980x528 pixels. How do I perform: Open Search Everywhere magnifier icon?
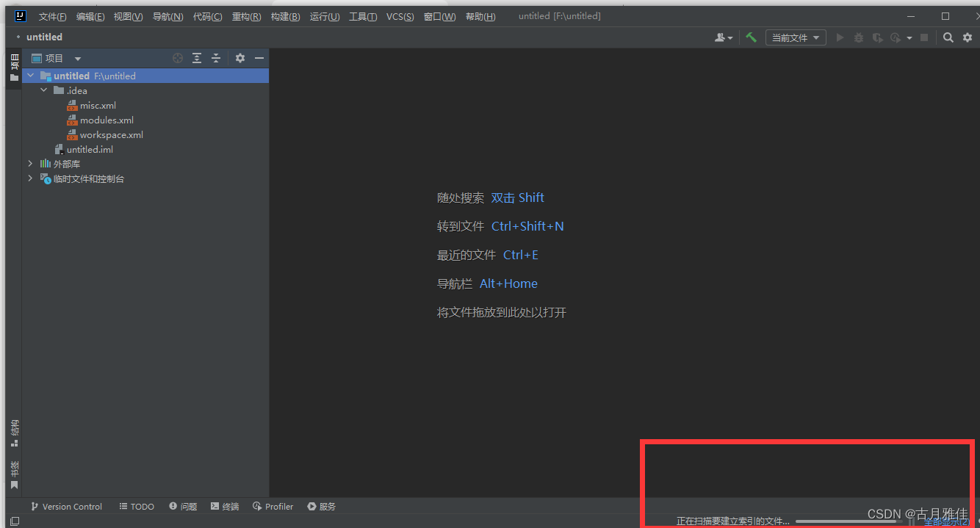point(948,37)
